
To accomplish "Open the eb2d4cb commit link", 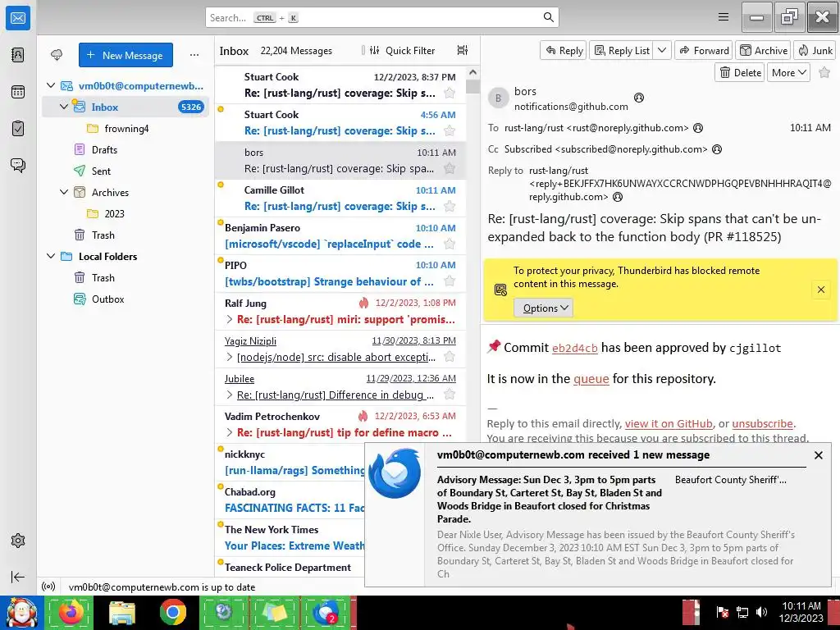I will 574,348.
